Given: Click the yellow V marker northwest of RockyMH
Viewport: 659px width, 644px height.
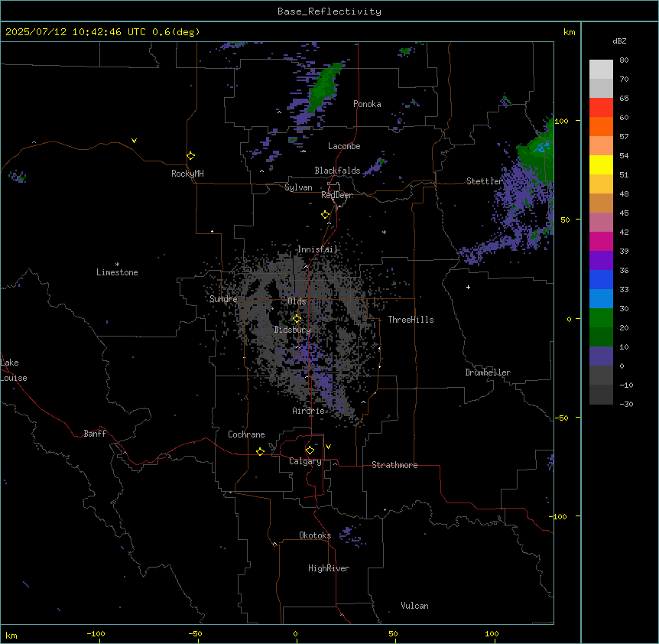Looking at the screenshot, I should [x=134, y=141].
